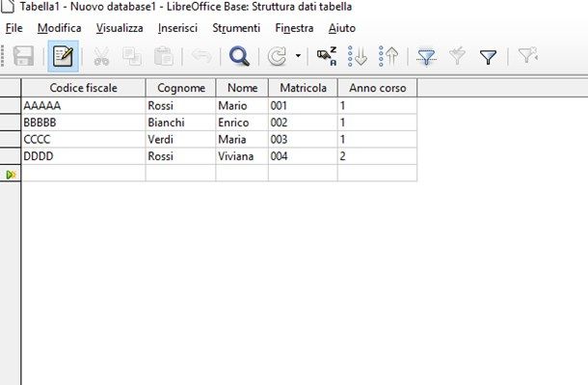
Task: Open the Aiuto menu
Action: pyautogui.click(x=342, y=28)
